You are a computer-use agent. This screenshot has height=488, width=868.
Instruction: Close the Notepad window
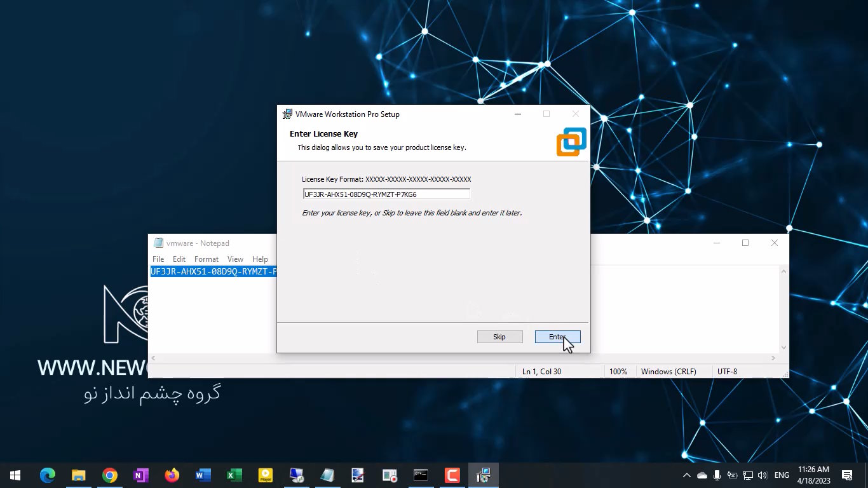coord(775,243)
